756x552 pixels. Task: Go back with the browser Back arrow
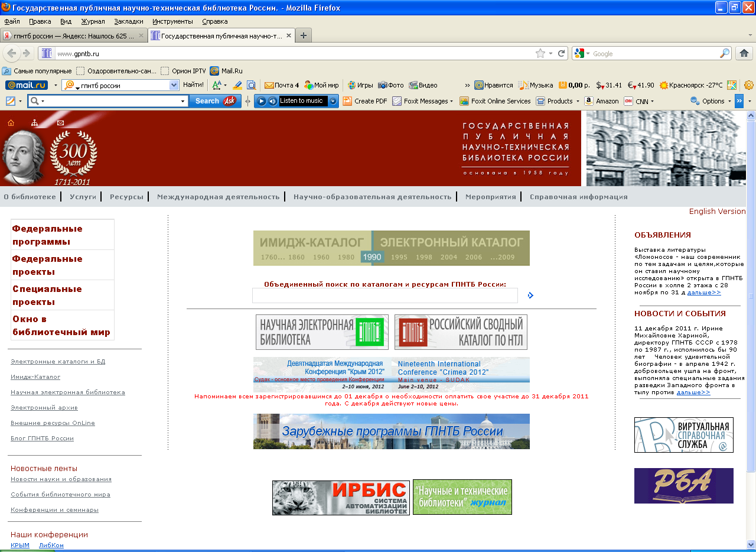[x=11, y=53]
